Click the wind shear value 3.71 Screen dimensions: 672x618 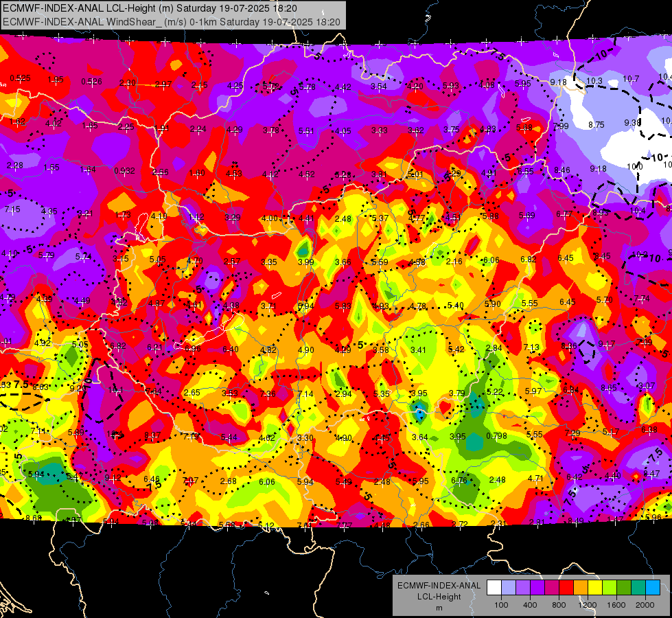pos(268,306)
